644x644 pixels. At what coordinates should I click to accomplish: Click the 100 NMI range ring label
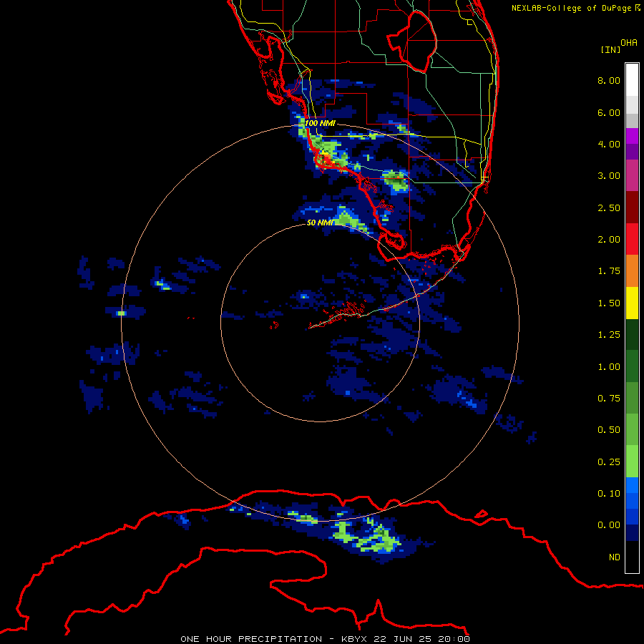(x=320, y=123)
